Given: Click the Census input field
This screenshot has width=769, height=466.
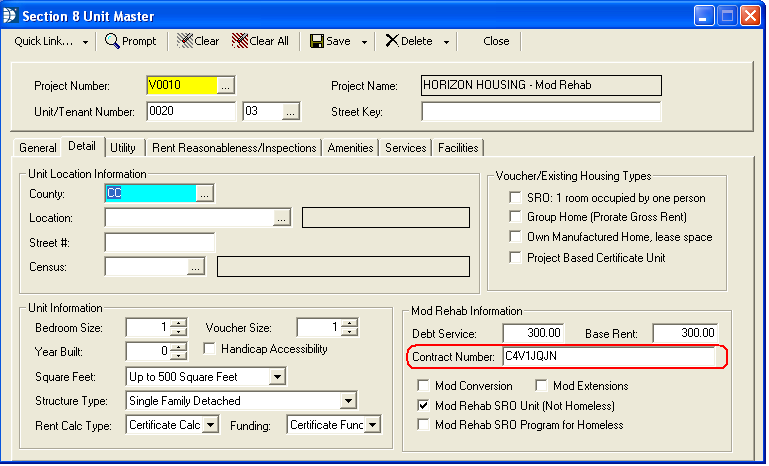Looking at the screenshot, I should 146,267.
